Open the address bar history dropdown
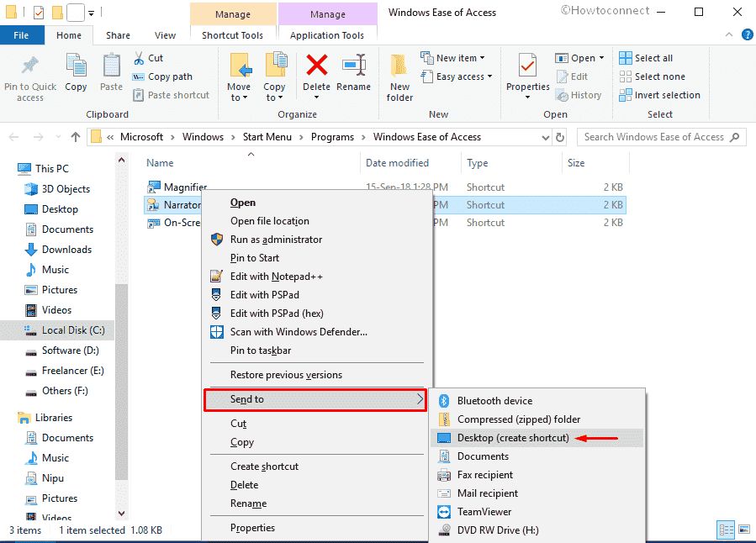Viewport: 756px width, 543px height. (x=545, y=137)
